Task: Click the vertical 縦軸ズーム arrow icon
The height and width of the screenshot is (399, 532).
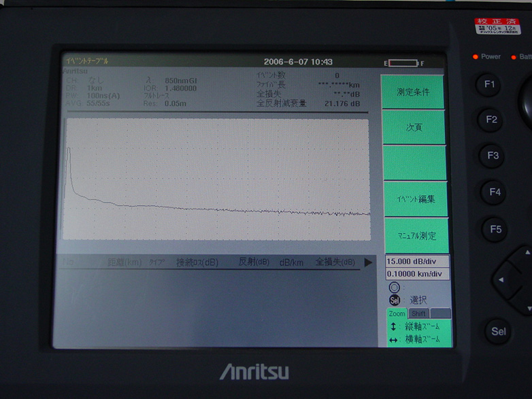Action: [393, 326]
